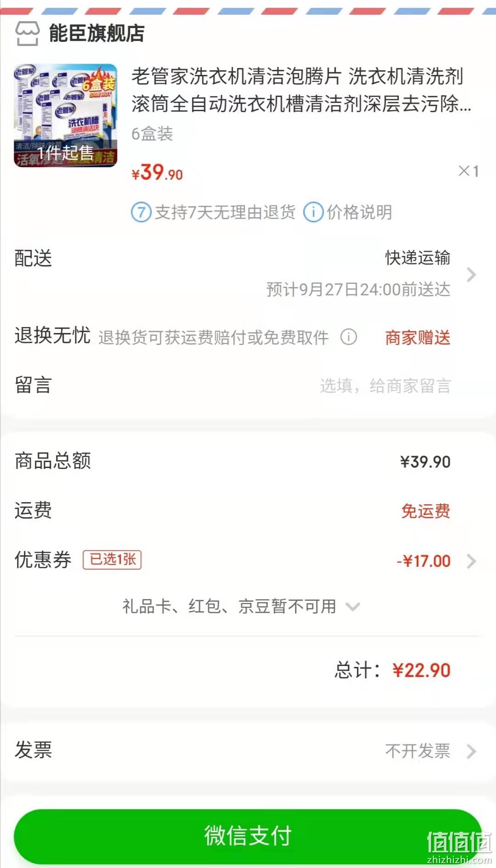Tap the store icon beside 能臣旗舰店
Viewport: 496px width, 868px height.
28,34
